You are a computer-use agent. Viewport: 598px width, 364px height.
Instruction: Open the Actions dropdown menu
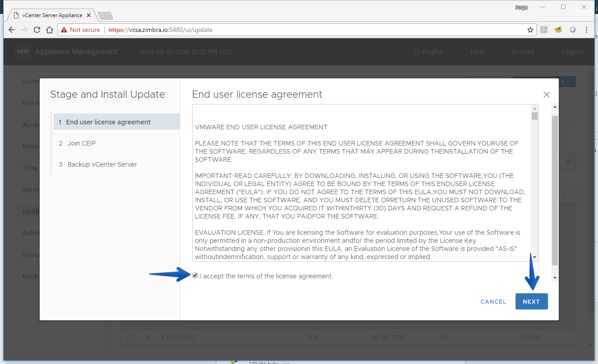click(x=525, y=52)
